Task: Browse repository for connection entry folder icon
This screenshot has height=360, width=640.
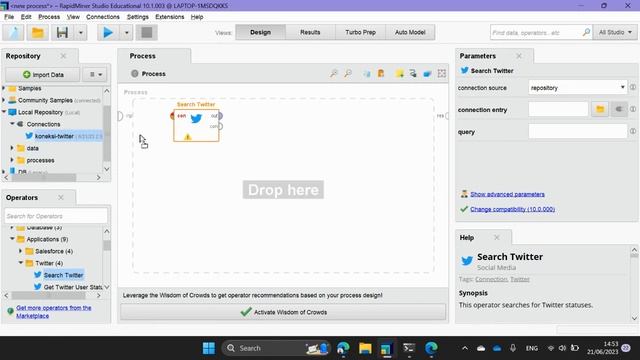Action: [600, 109]
